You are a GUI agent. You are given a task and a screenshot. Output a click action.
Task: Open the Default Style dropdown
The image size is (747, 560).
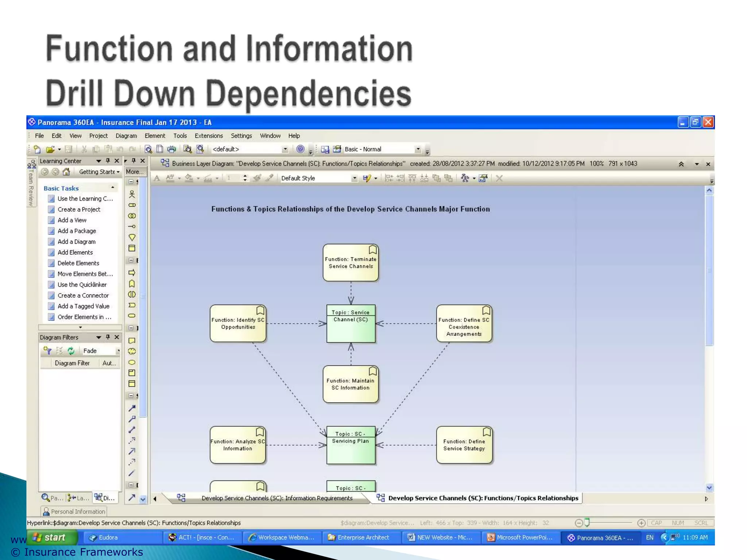click(354, 178)
